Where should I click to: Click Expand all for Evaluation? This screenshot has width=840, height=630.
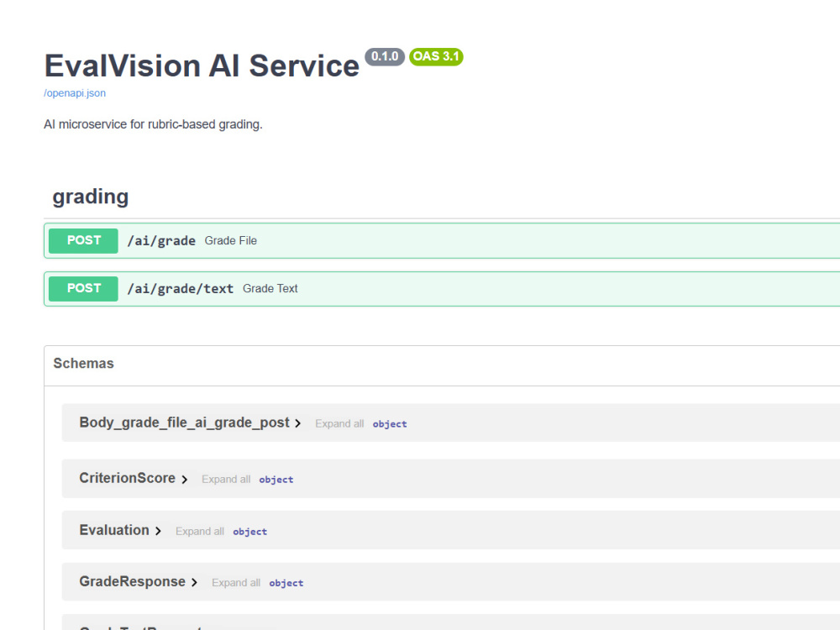pos(199,532)
